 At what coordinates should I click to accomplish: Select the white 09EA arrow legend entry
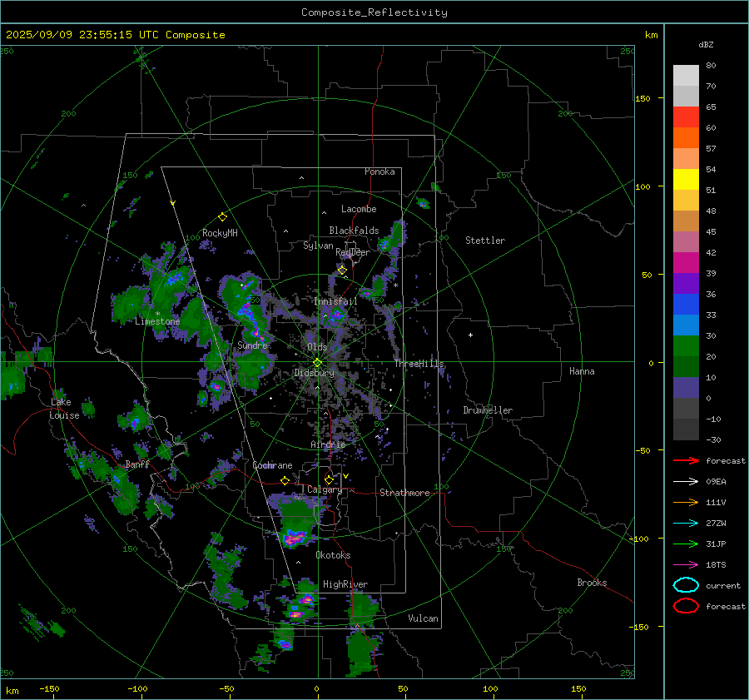pyautogui.click(x=686, y=482)
